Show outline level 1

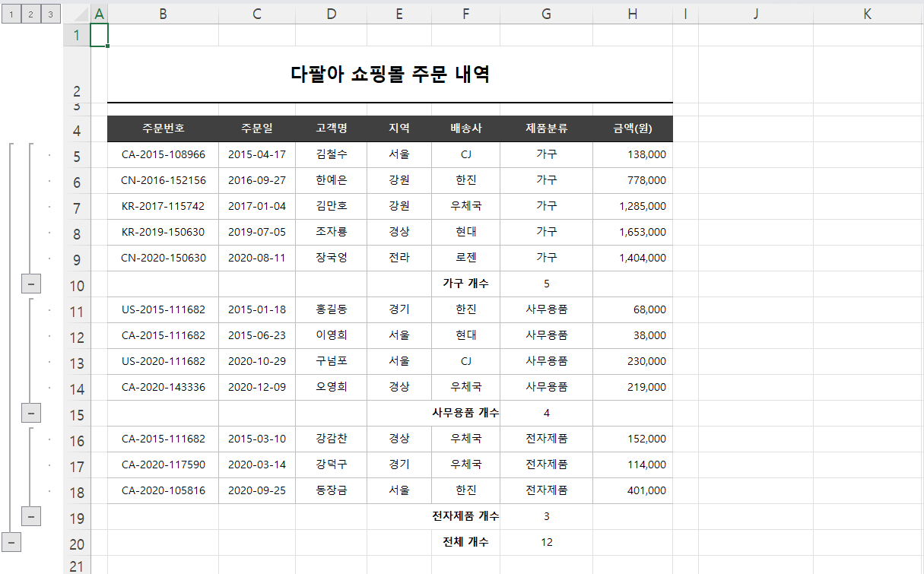[x=11, y=14]
